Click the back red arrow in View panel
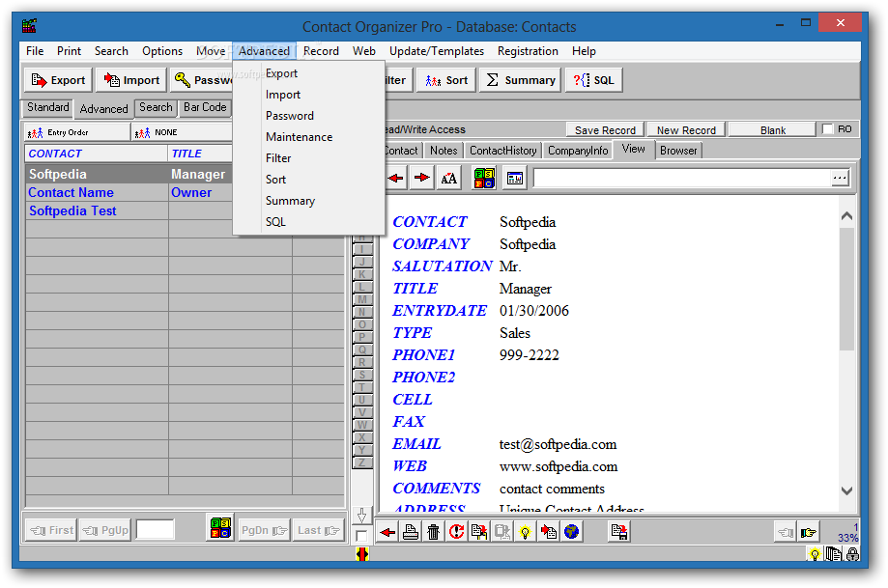 pos(396,179)
